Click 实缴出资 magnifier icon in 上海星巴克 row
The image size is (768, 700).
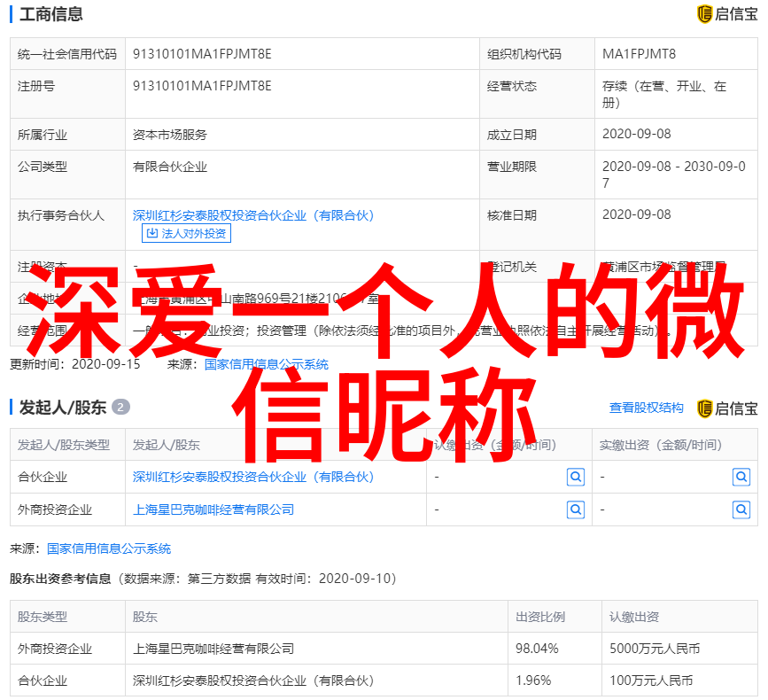pos(741,509)
